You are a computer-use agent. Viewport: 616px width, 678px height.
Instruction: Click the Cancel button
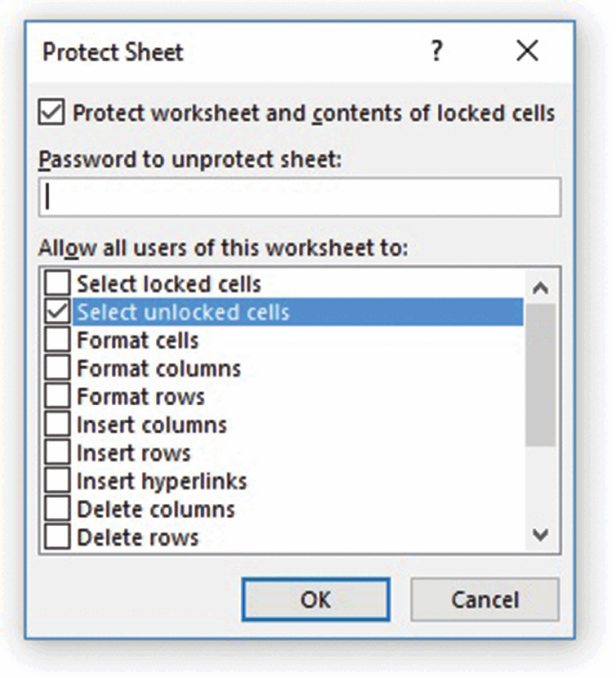[485, 600]
